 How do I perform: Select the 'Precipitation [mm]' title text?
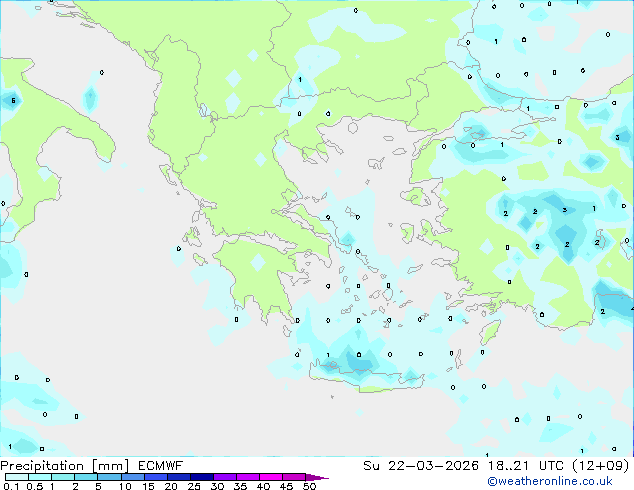pyautogui.click(x=65, y=466)
